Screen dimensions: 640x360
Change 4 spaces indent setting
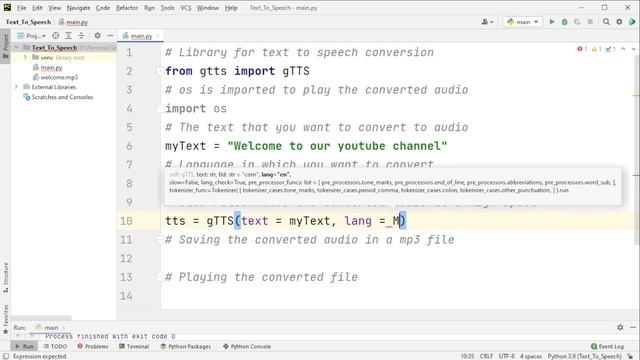click(531, 356)
